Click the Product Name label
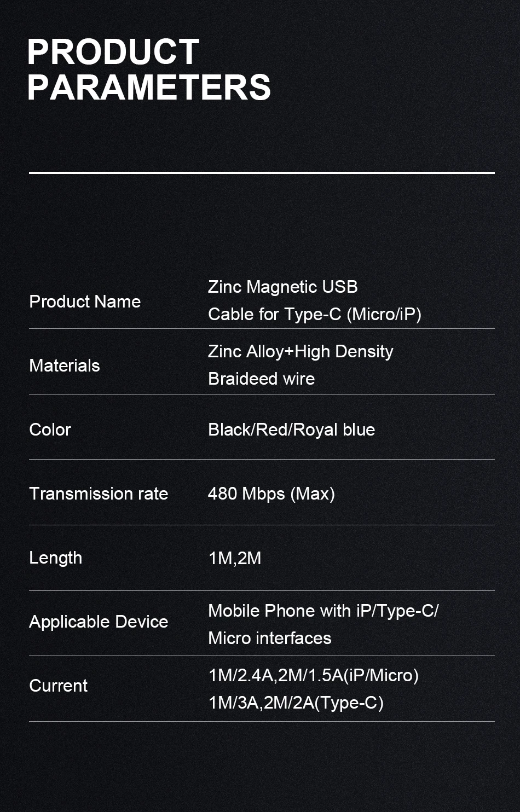The image size is (520, 812). pos(85,301)
